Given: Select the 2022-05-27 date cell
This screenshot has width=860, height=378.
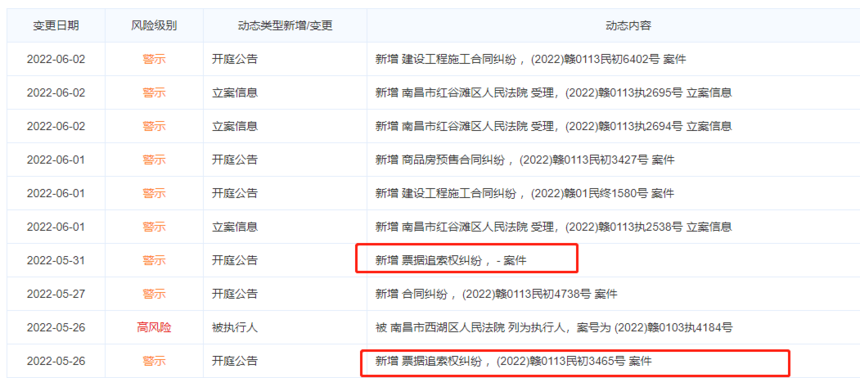Looking at the screenshot, I should pyautogui.click(x=56, y=295).
